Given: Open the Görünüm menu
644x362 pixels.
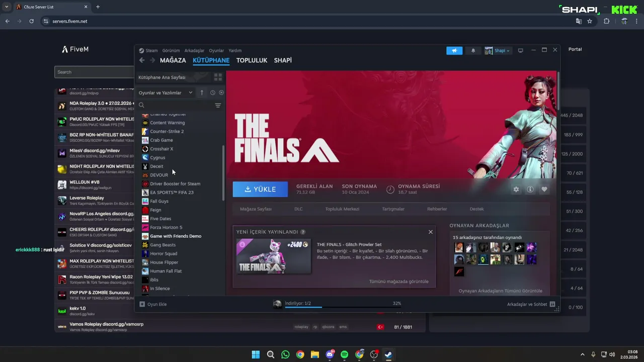Looking at the screenshot, I should pos(171,50).
